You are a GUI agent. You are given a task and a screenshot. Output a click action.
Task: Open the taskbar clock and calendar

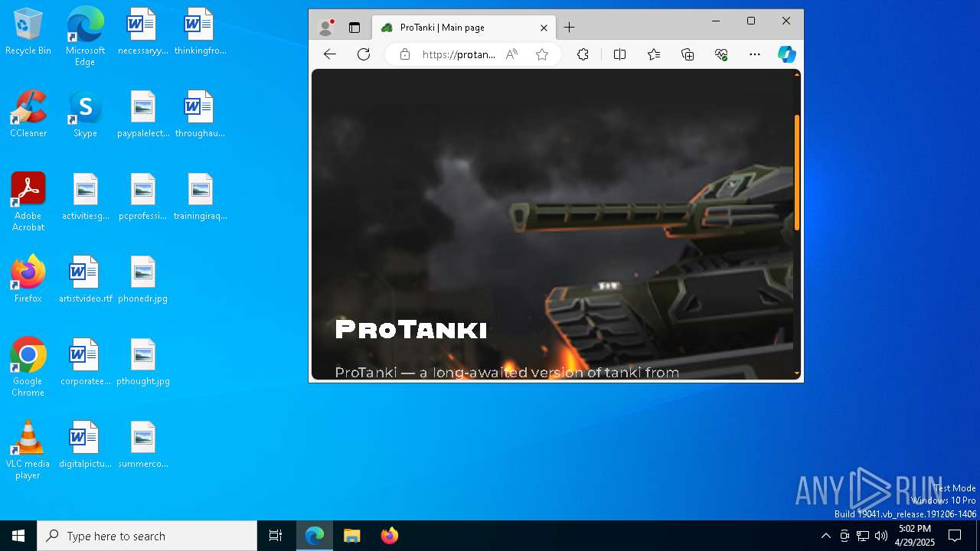(x=915, y=536)
